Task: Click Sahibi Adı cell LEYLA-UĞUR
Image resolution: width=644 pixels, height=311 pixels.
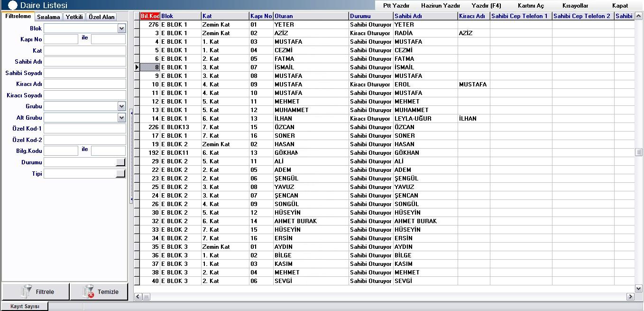Action: point(425,119)
